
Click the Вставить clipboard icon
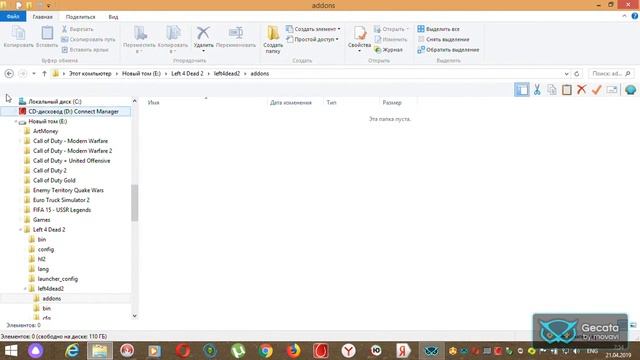tap(47, 33)
